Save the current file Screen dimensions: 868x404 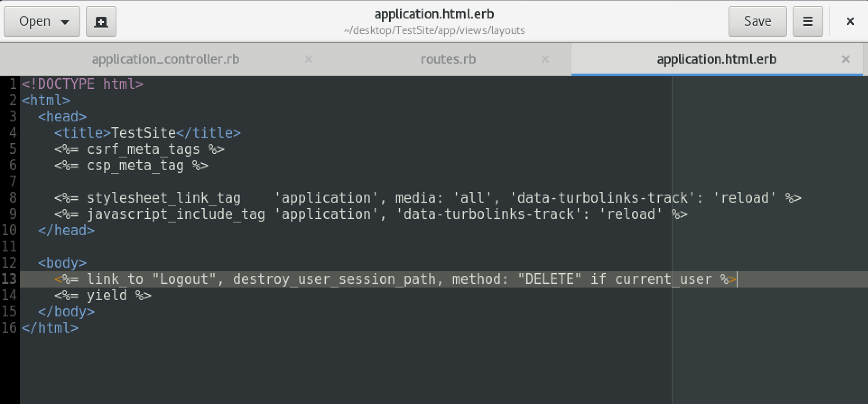(757, 21)
